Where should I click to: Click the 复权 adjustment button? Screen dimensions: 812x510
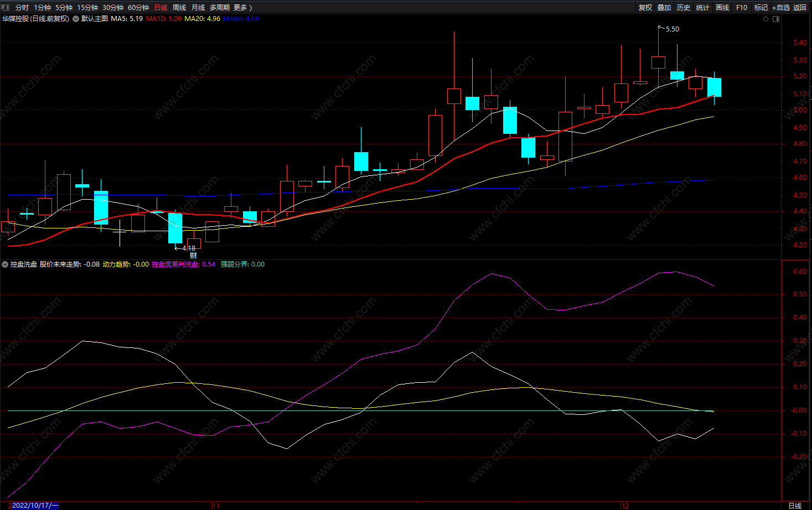(645, 7)
